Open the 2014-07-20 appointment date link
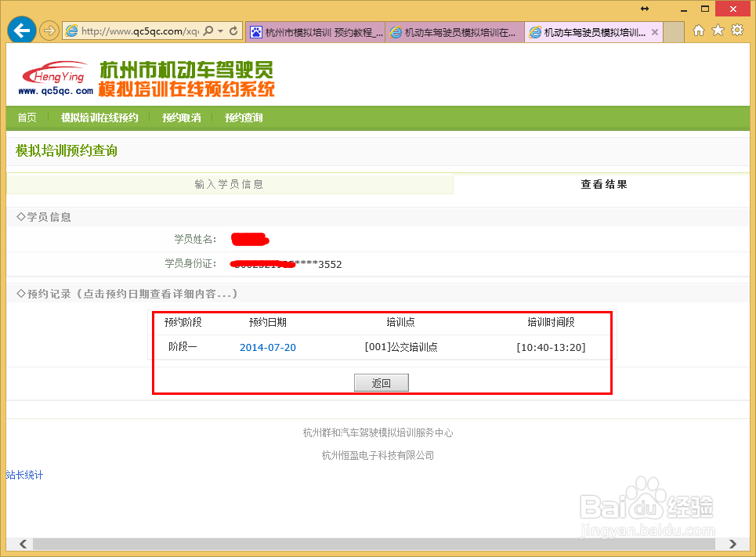This screenshot has height=557, width=756. [267, 347]
